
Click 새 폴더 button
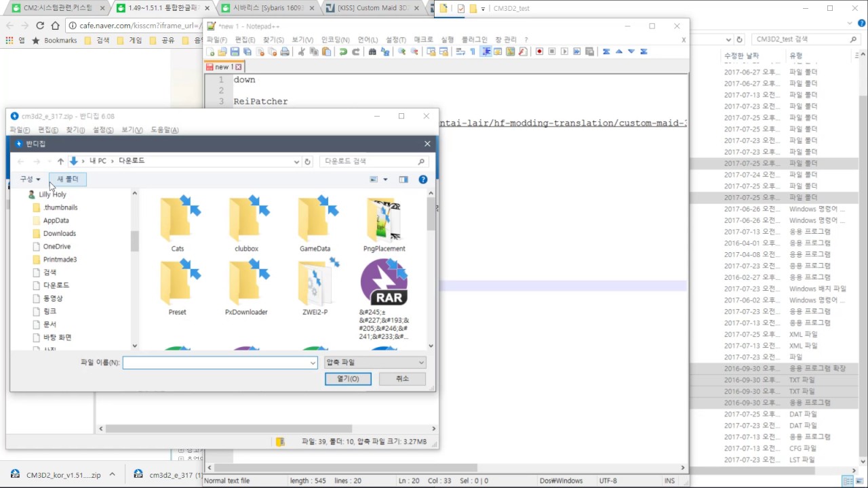click(x=68, y=179)
